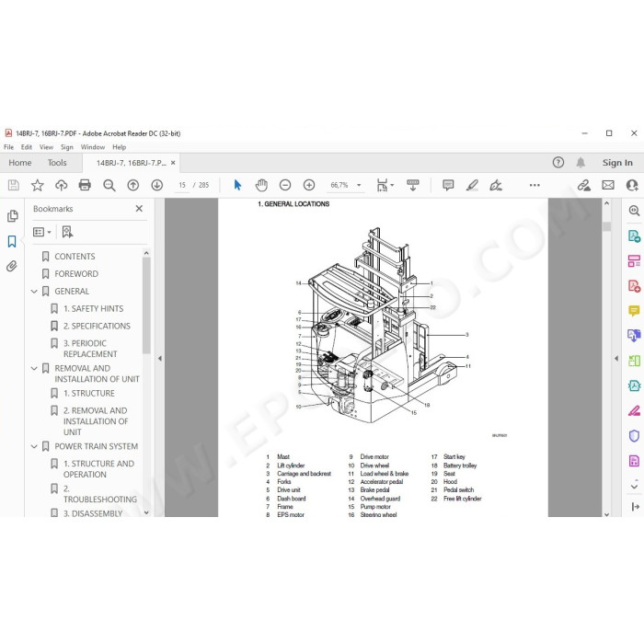Switch to the Home tab
The width and height of the screenshot is (644, 644).
coord(20,163)
